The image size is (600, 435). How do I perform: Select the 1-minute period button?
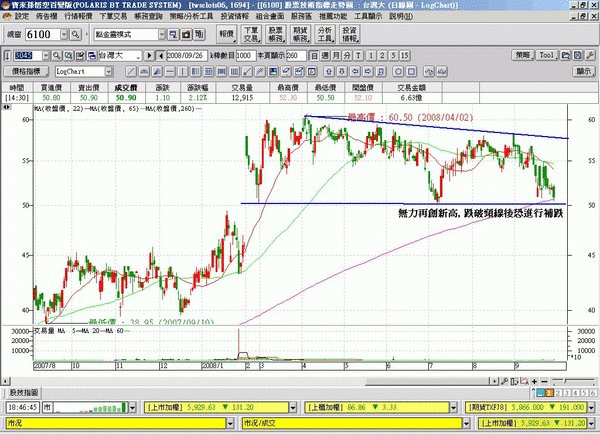tap(370, 55)
